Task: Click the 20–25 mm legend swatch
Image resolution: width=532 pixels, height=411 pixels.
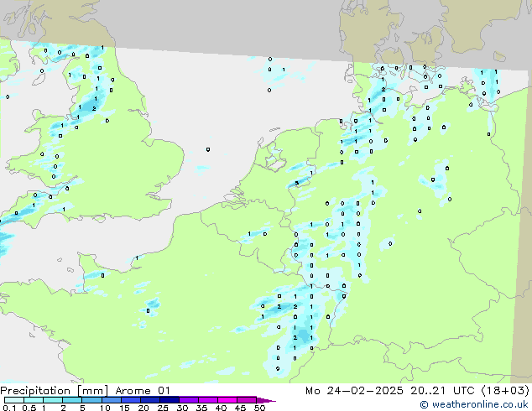Action: tap(149, 400)
